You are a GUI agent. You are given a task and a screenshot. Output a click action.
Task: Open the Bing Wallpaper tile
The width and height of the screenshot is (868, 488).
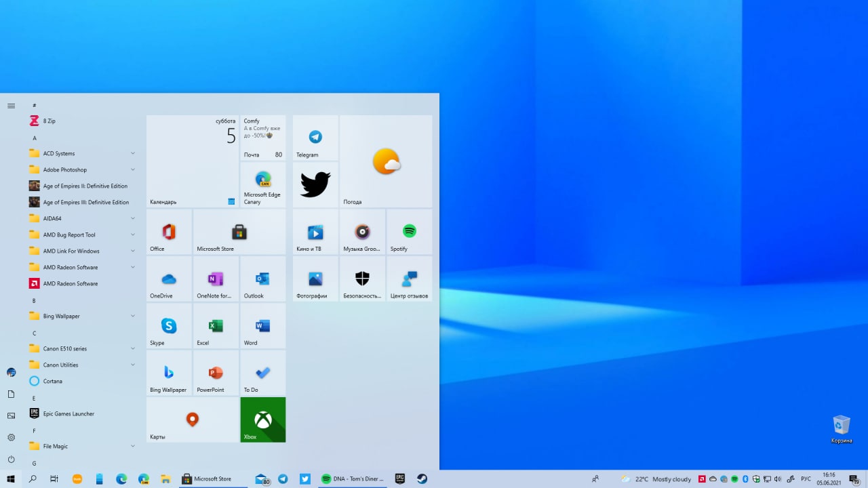pyautogui.click(x=169, y=373)
